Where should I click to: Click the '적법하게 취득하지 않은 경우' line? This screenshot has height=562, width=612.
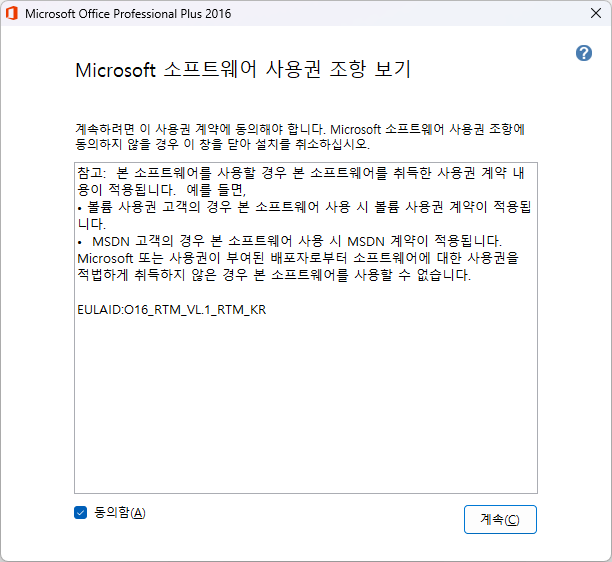point(274,276)
